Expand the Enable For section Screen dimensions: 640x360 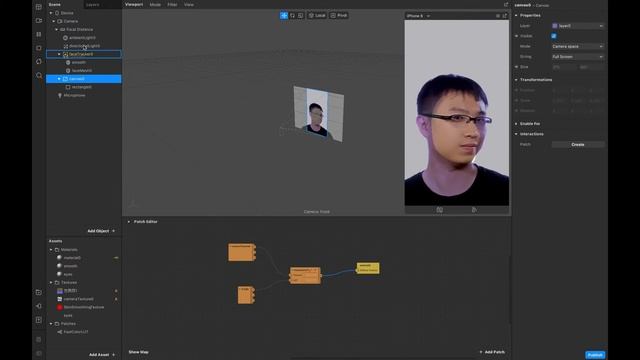516,123
